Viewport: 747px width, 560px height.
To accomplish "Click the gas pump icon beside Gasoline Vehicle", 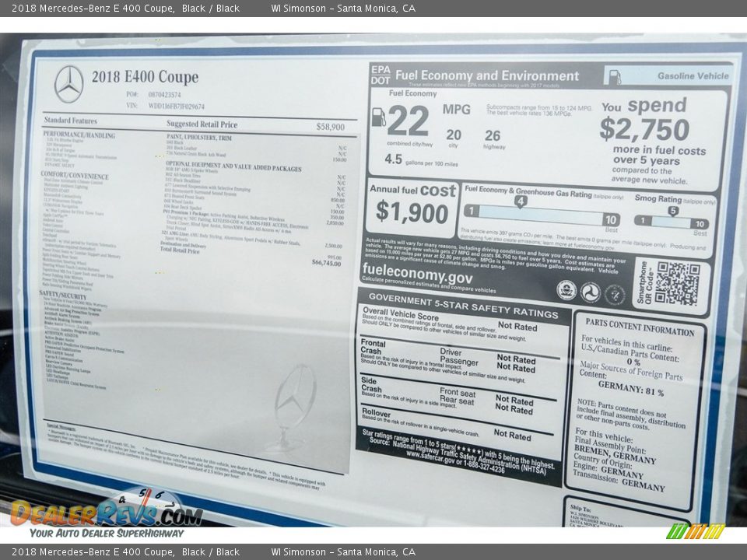I will click(615, 76).
